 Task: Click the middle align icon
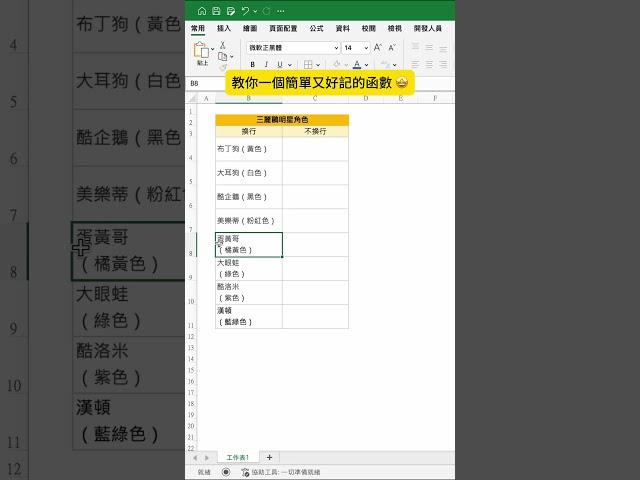429,47
